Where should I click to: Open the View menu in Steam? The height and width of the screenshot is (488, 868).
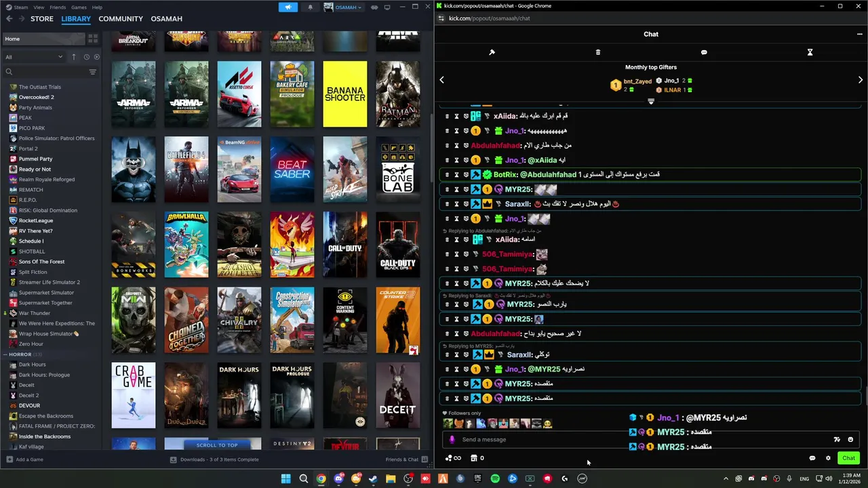pyautogui.click(x=39, y=7)
